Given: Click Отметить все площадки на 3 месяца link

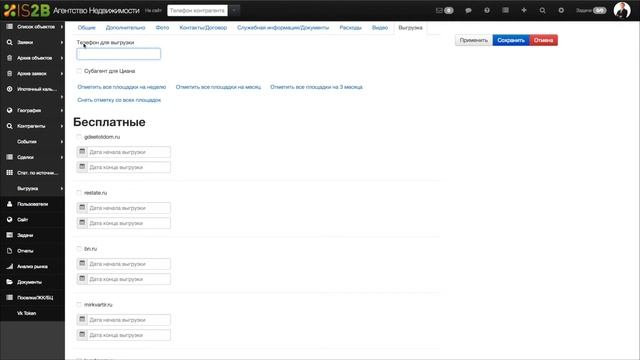Looking at the screenshot, I should tap(316, 87).
